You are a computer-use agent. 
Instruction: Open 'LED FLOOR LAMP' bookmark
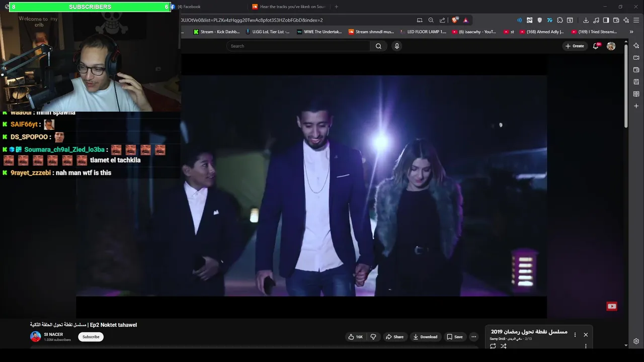click(x=423, y=32)
